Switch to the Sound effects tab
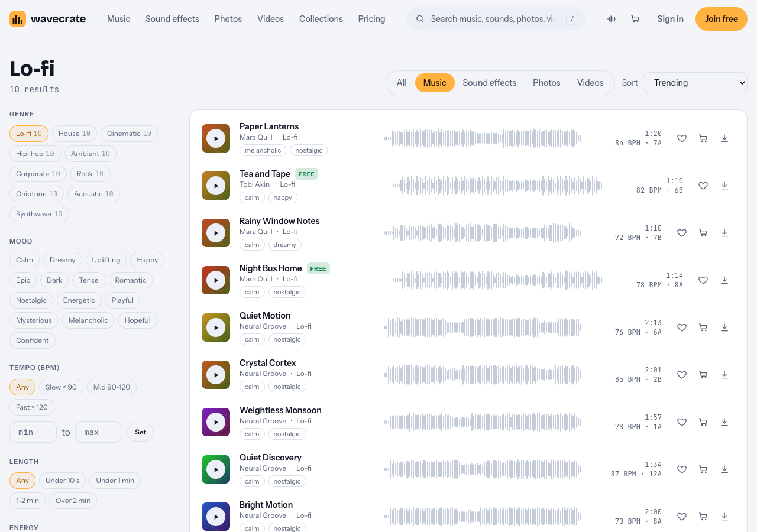This screenshot has height=532, width=757. [x=490, y=83]
